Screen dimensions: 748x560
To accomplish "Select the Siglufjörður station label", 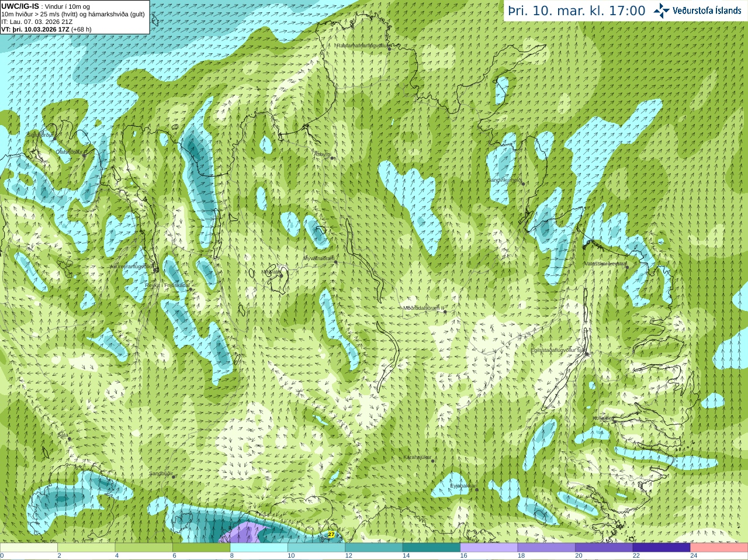I will tap(40, 135).
